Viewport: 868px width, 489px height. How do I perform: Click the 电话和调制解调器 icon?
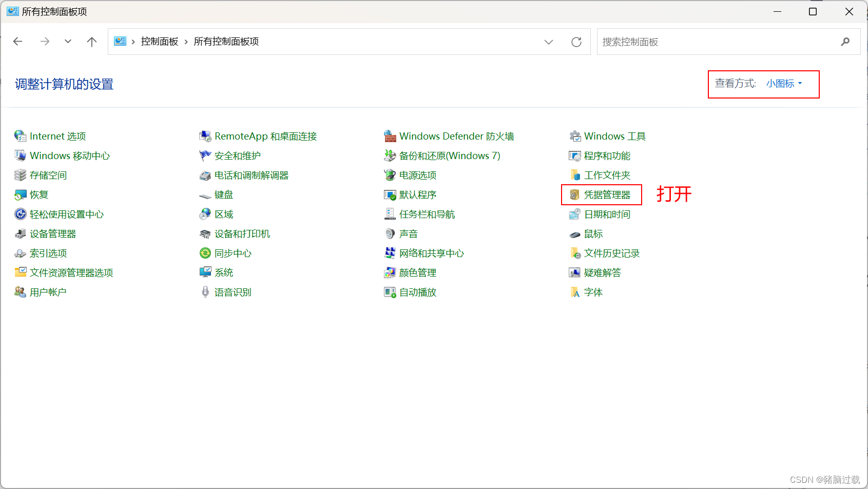(x=205, y=175)
